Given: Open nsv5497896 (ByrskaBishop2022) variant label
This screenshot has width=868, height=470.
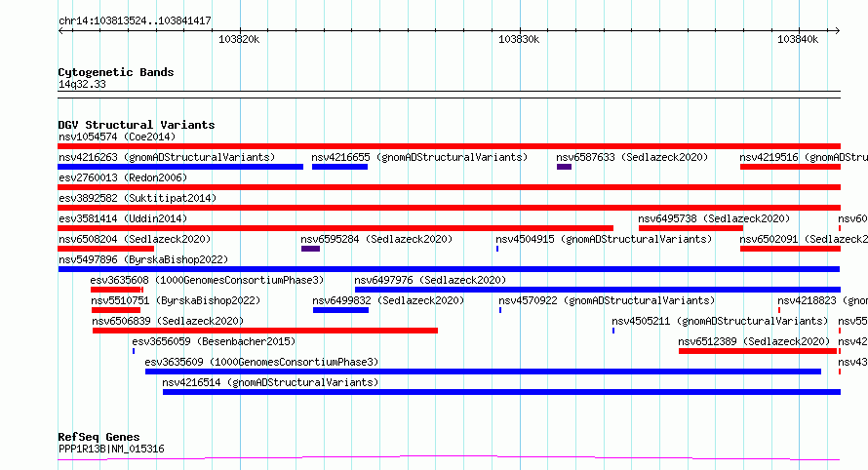Looking at the screenshot, I should coord(143,259).
